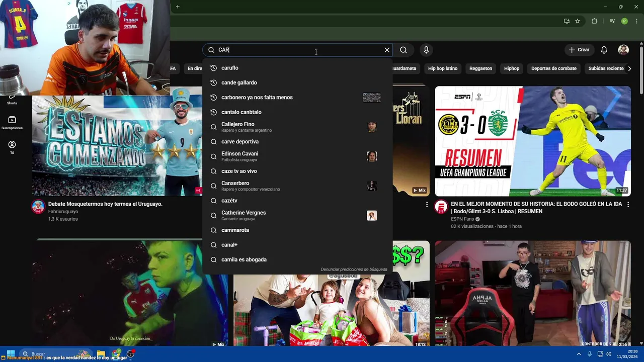Select the Canserbero suggestion
The image size is (644, 362).
(297, 186)
